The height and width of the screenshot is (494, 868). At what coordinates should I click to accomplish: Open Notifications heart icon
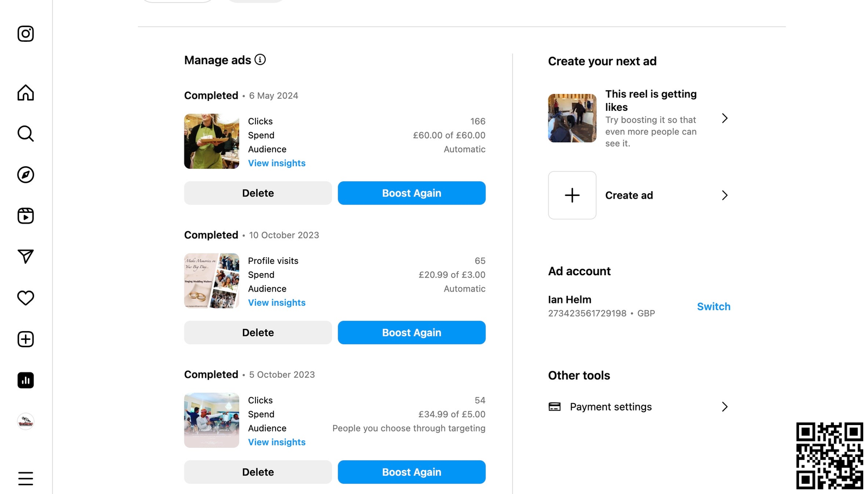pos(25,297)
